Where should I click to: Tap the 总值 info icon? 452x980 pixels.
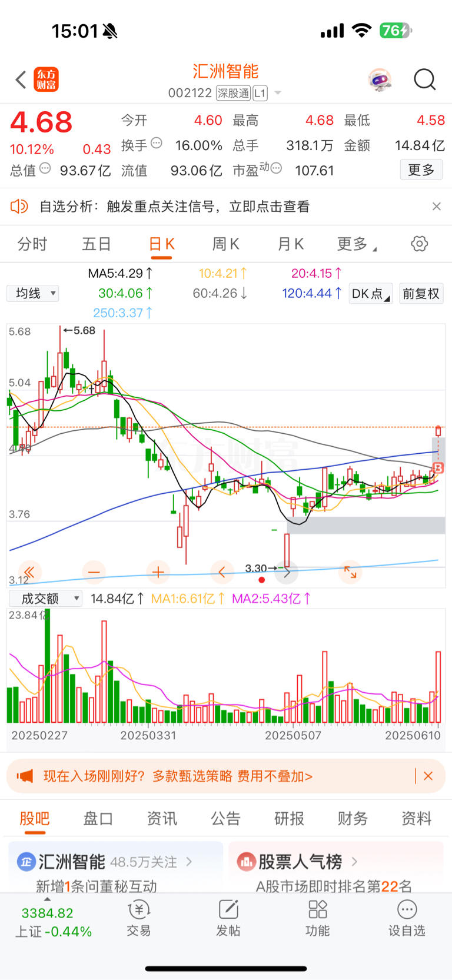click(x=45, y=168)
